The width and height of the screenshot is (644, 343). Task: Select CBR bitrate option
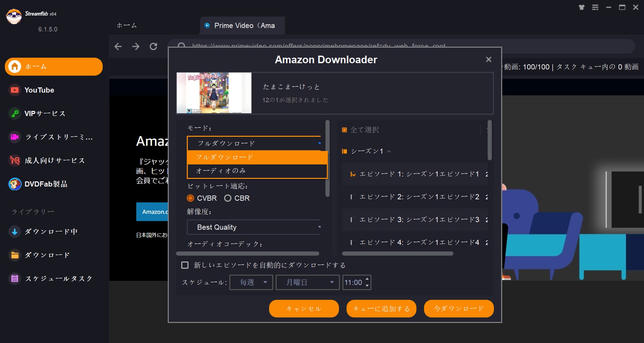228,198
